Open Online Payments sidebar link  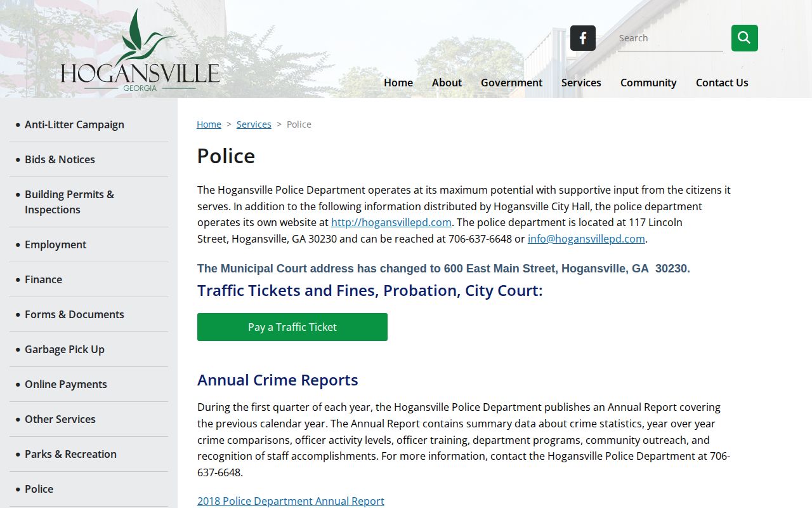66,384
